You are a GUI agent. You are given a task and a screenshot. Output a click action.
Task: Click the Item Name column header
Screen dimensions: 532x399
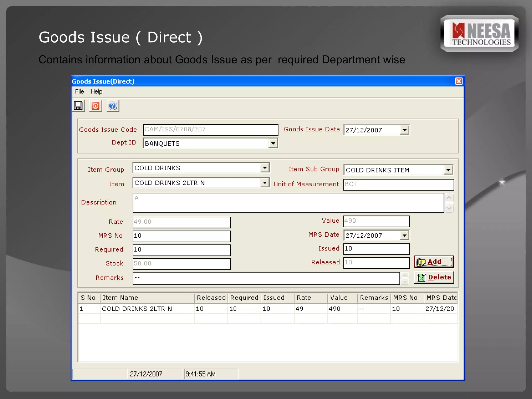[147, 298]
